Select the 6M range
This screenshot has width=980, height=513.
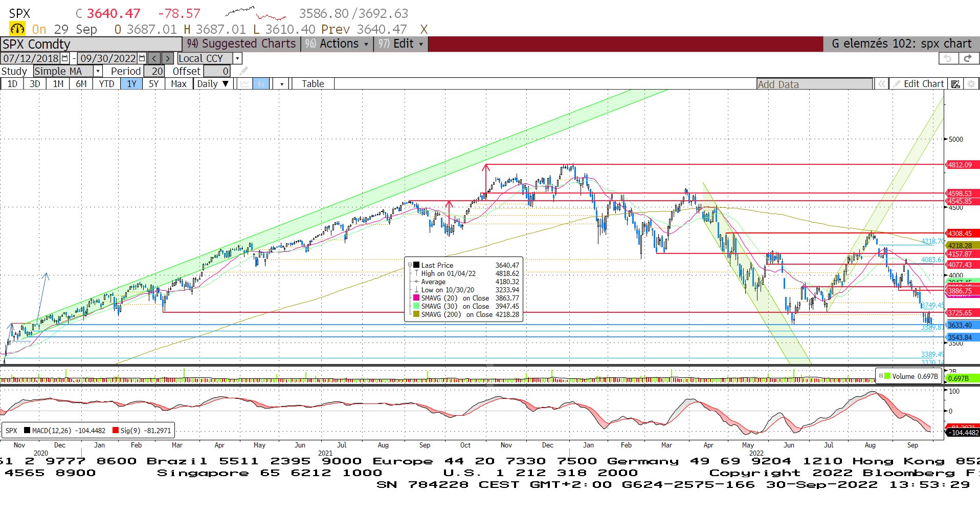[81, 84]
